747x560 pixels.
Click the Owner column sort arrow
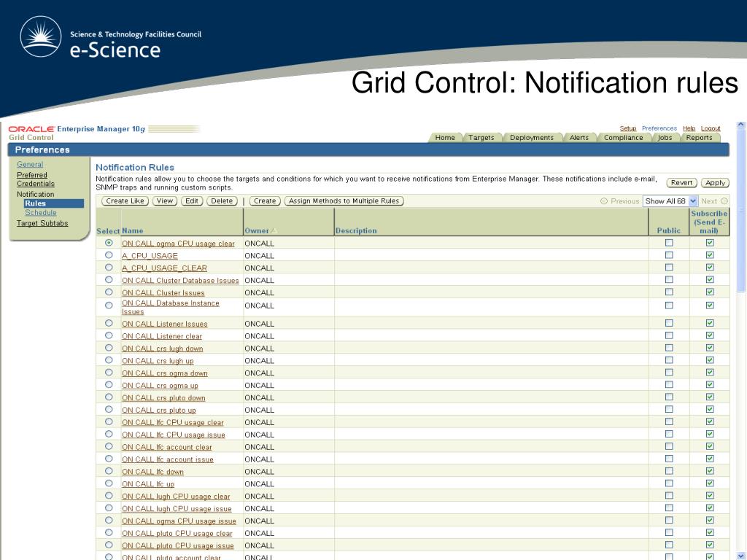coord(274,231)
